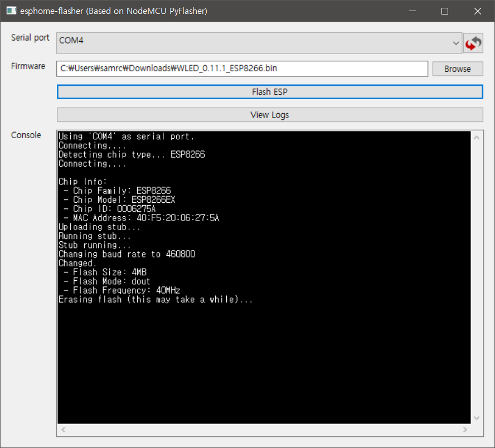Click the 'Running stub...' console line
The width and height of the screenshot is (495, 448).
point(94,236)
